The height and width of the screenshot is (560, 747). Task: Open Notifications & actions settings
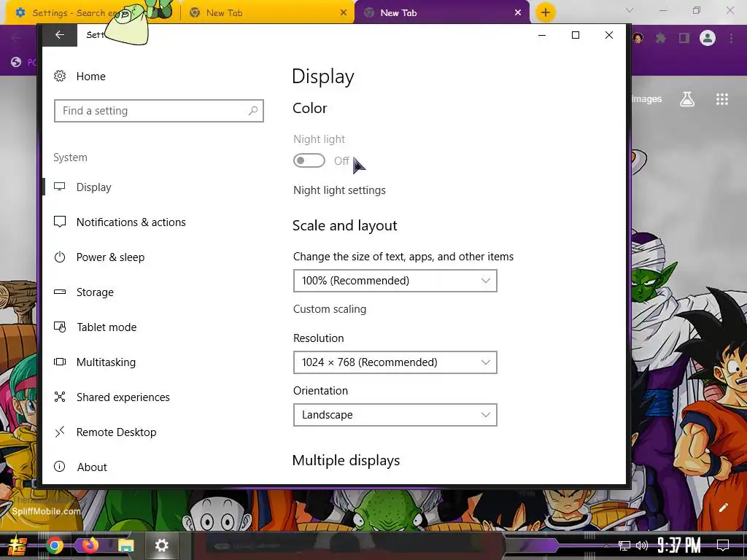coord(131,222)
